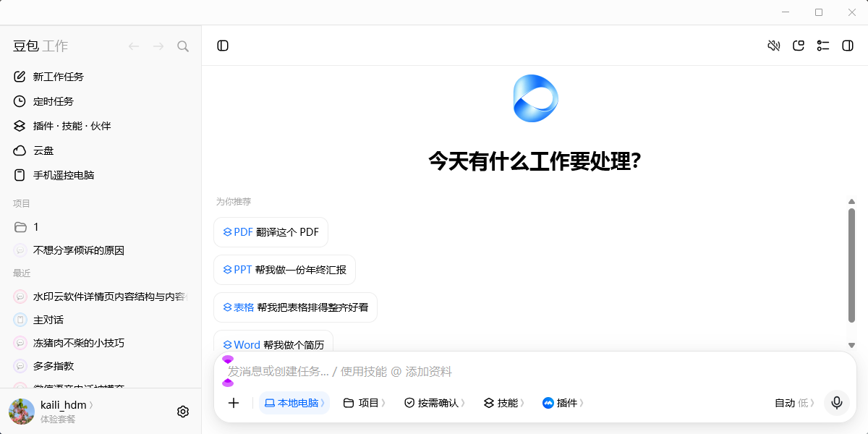Choose suggestion 帮我把表格排得整齐好看
This screenshot has height=434, width=868.
(295, 307)
